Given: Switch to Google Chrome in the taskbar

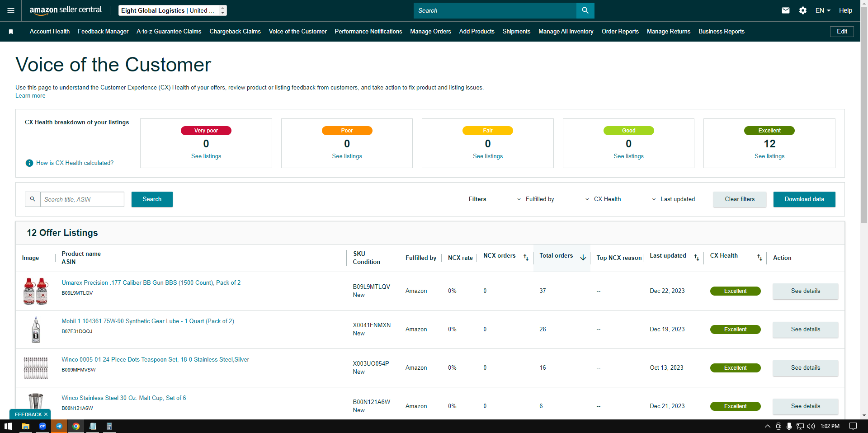Looking at the screenshot, I should tap(76, 426).
